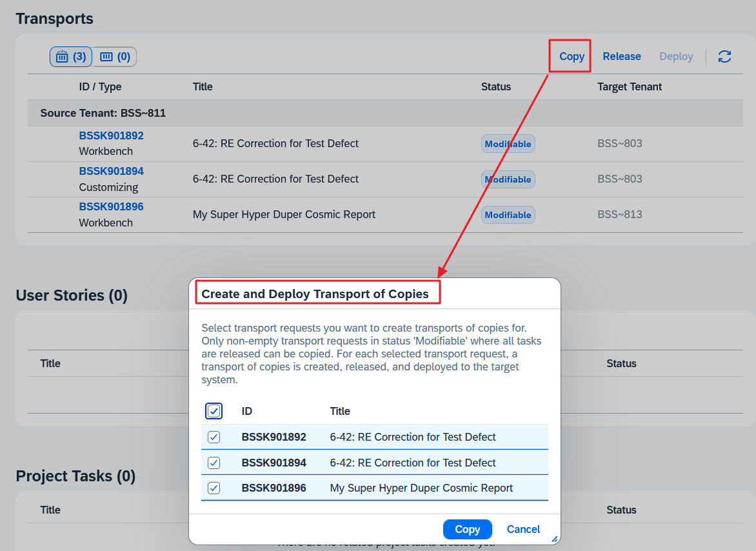This screenshot has width=756, height=551.
Task: Click the ID / Type column header
Action: 100,86
